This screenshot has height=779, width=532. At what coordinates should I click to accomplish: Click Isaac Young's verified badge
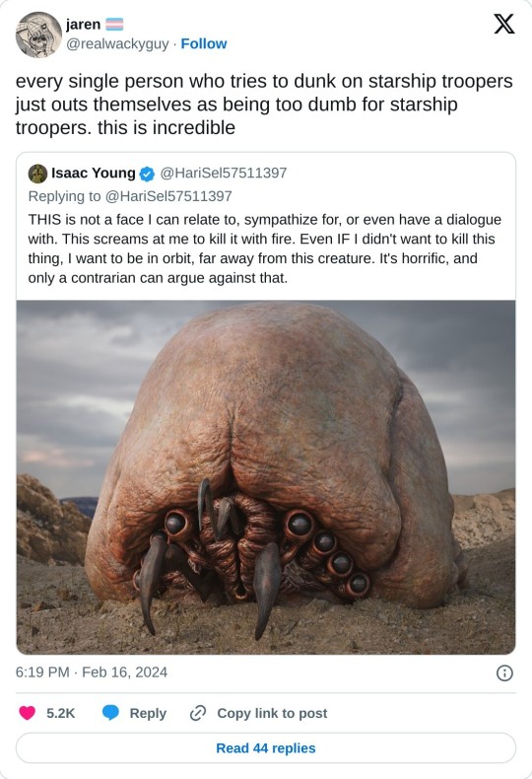147,174
